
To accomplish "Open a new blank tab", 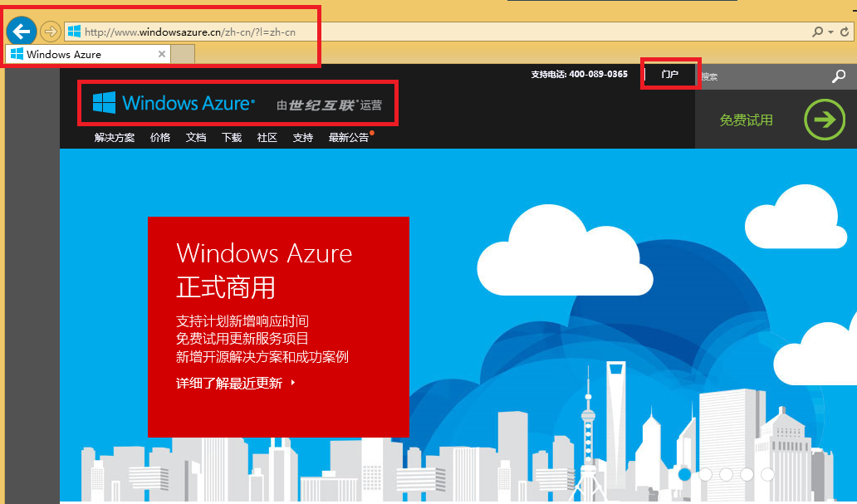I will [x=183, y=54].
